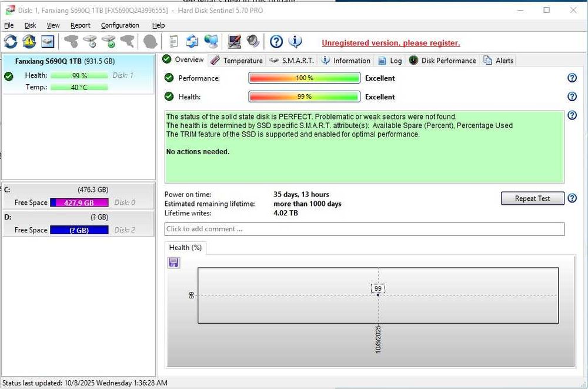
Task: Click the 10/8/2025 date label on graph
Action: coord(378,339)
